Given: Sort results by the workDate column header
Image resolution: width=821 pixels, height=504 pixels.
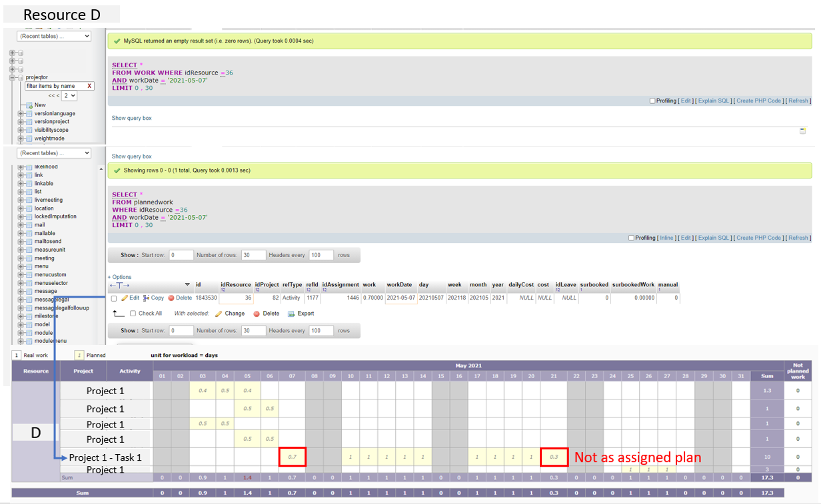Looking at the screenshot, I should pyautogui.click(x=399, y=285).
